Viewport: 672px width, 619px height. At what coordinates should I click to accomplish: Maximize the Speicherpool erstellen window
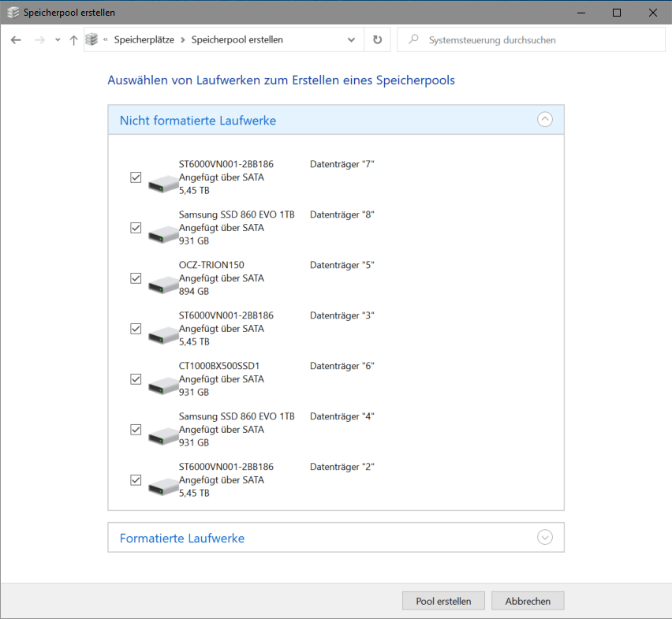[616, 13]
